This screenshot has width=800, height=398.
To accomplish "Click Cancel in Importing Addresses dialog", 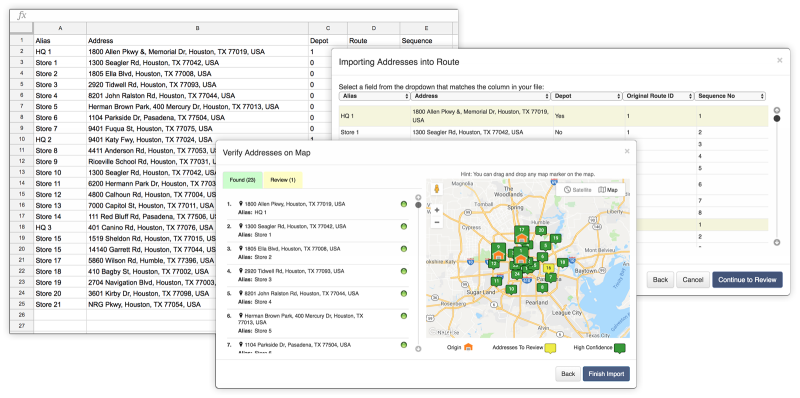I will pos(693,280).
